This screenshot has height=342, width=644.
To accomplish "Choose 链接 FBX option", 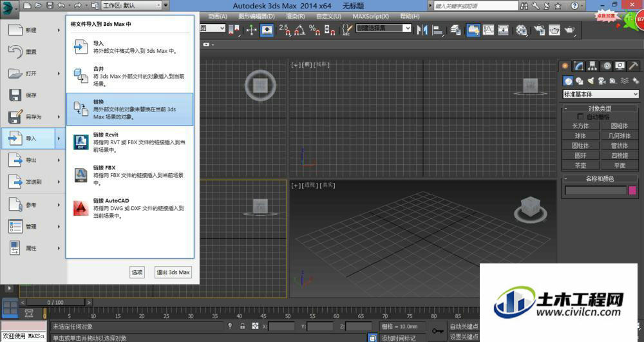I will point(130,175).
